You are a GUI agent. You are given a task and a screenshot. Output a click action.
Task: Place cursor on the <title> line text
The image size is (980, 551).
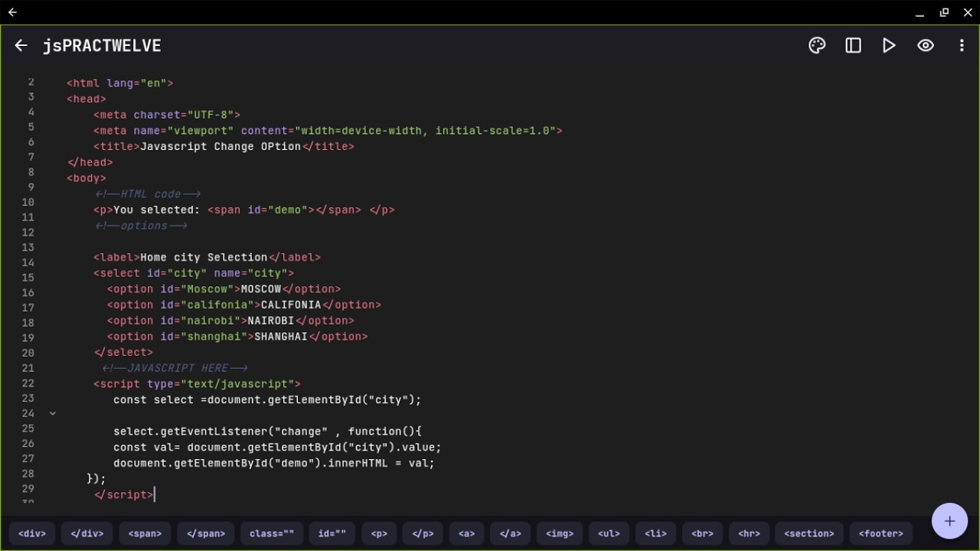click(x=224, y=146)
